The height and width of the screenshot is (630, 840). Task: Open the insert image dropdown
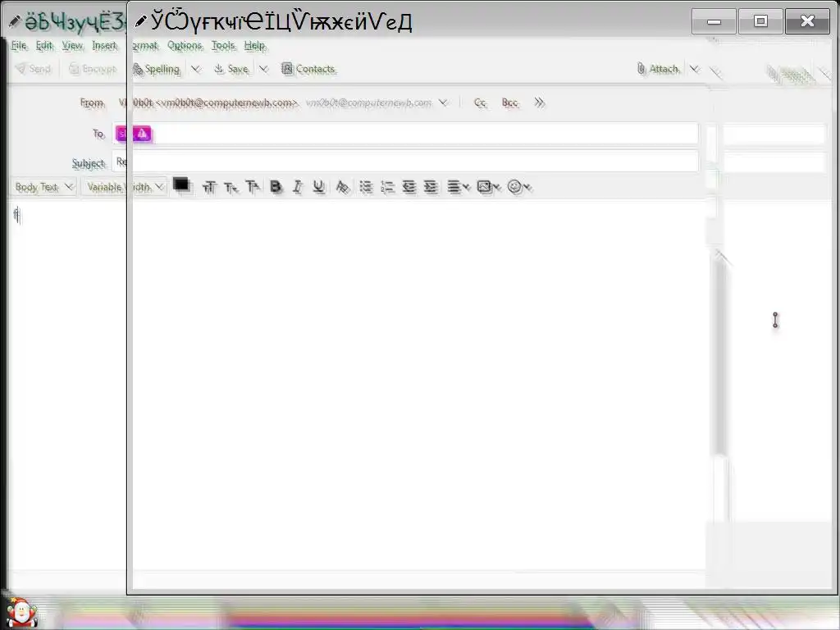point(488,186)
